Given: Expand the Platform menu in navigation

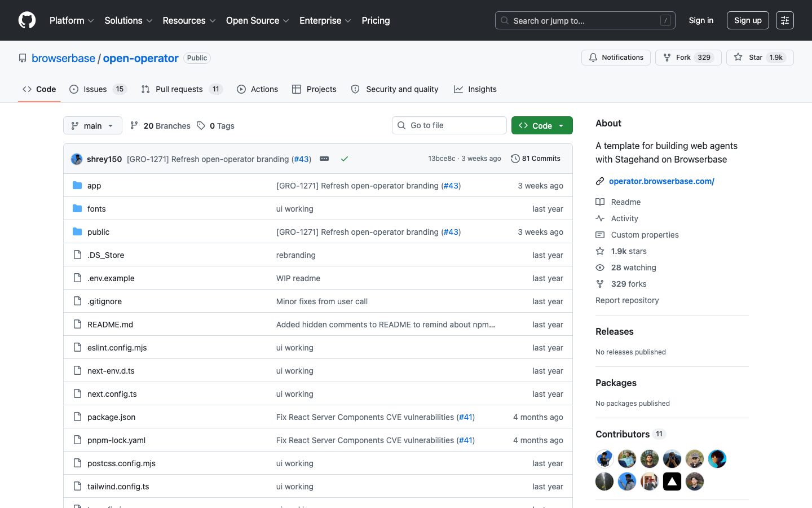Looking at the screenshot, I should tap(72, 20).
